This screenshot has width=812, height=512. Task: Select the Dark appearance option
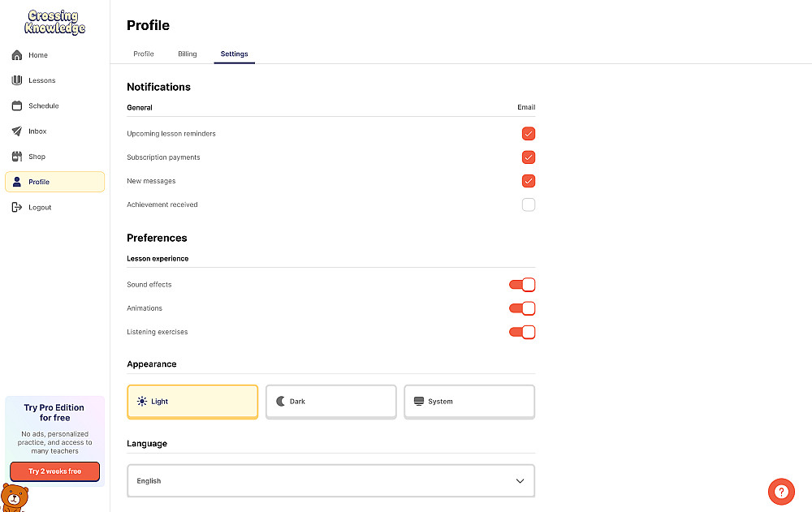(x=331, y=402)
